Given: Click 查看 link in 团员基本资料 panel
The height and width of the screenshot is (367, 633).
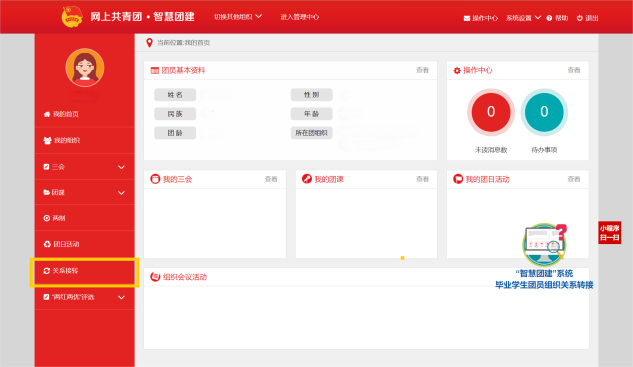Looking at the screenshot, I should 422,70.
